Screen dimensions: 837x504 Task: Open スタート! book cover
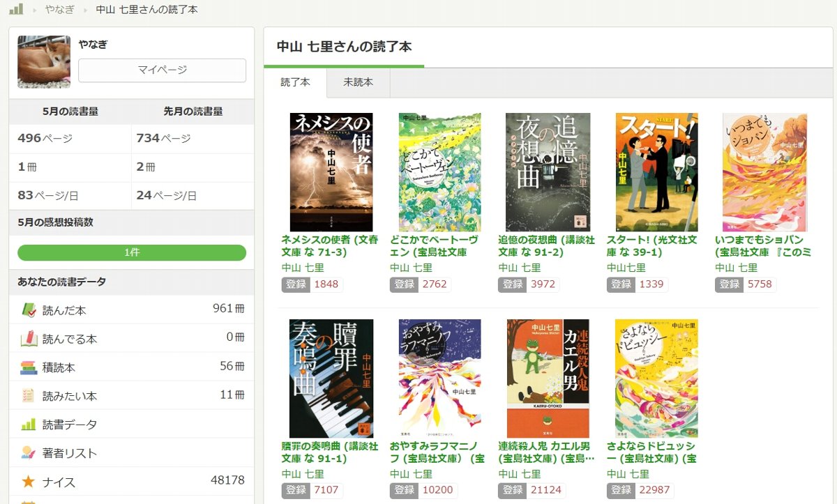pyautogui.click(x=656, y=172)
